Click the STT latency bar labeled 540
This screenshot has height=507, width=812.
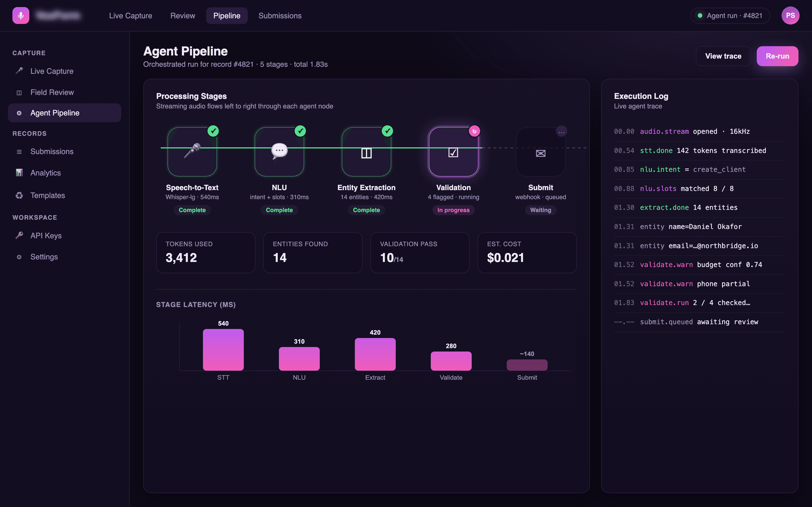pyautogui.click(x=223, y=349)
